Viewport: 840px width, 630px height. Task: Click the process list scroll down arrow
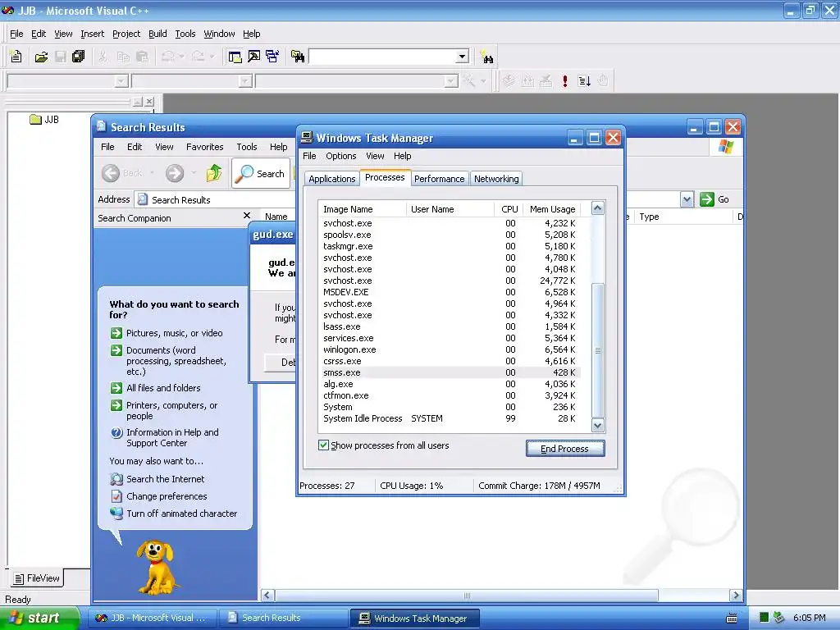(x=598, y=426)
